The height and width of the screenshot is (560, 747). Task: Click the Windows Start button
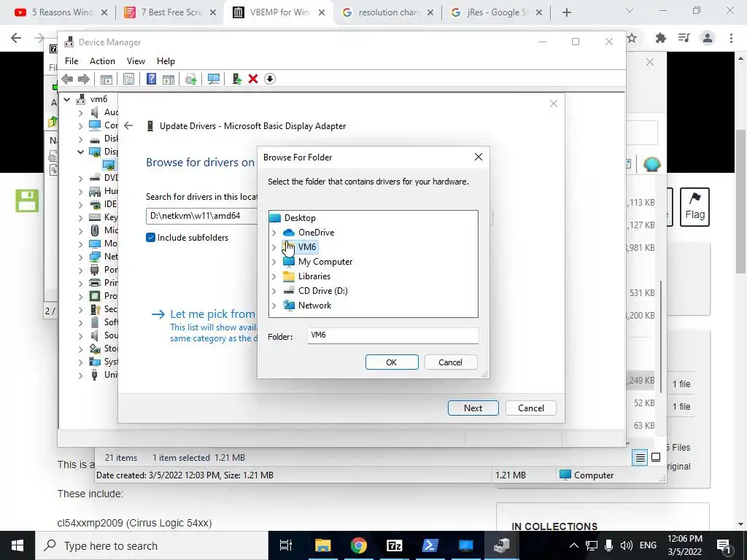click(18, 545)
